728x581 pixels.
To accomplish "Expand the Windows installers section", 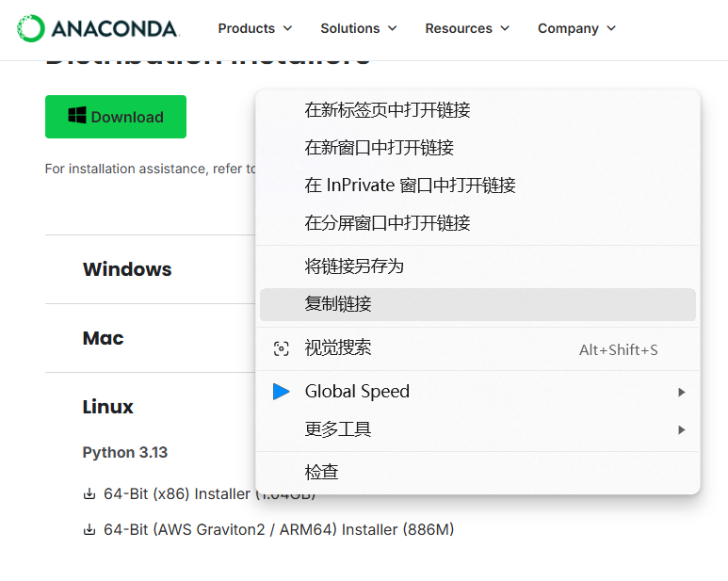I will 127,269.
